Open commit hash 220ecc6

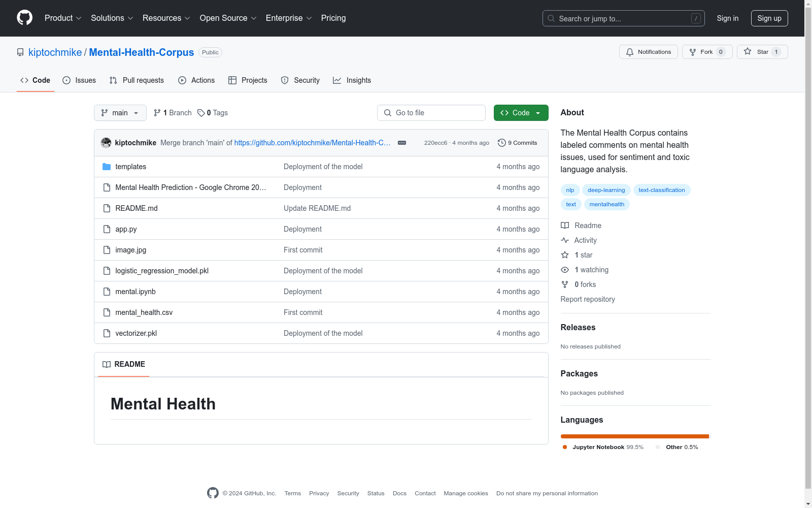435,143
